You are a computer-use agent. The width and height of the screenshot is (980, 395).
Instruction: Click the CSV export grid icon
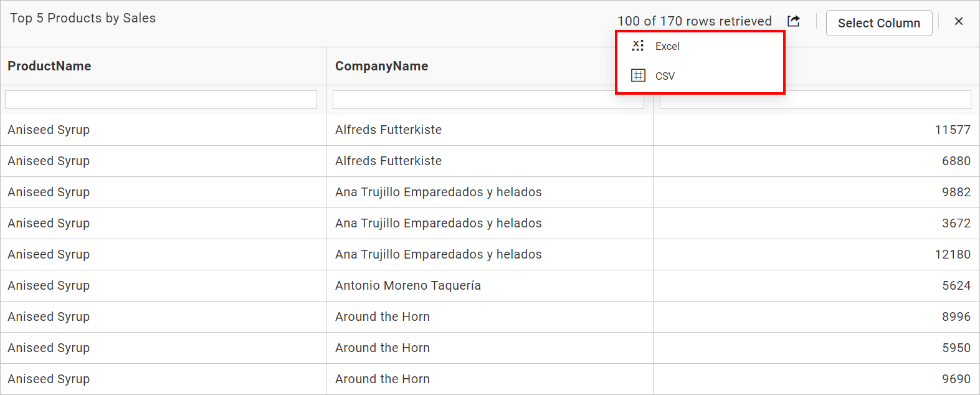[637, 75]
